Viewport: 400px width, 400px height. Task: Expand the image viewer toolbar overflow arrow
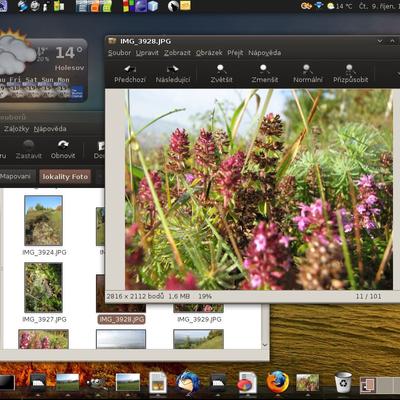click(x=397, y=74)
